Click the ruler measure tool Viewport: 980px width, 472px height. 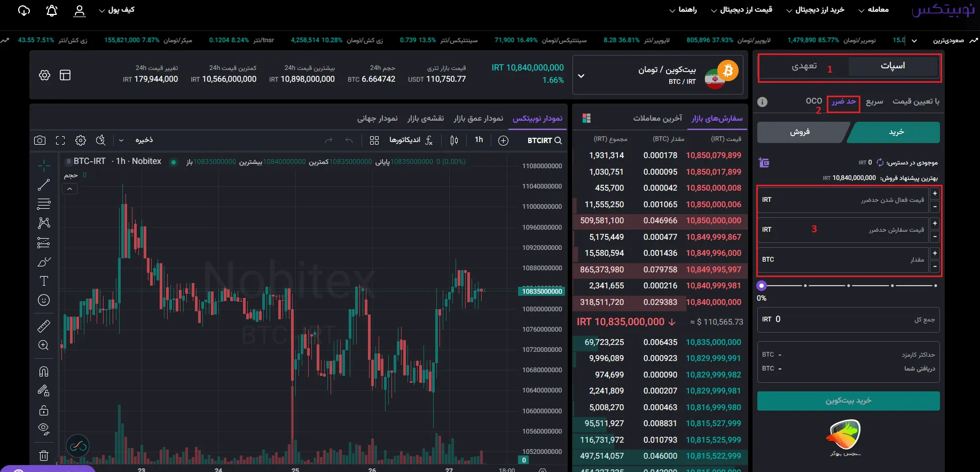(x=44, y=326)
